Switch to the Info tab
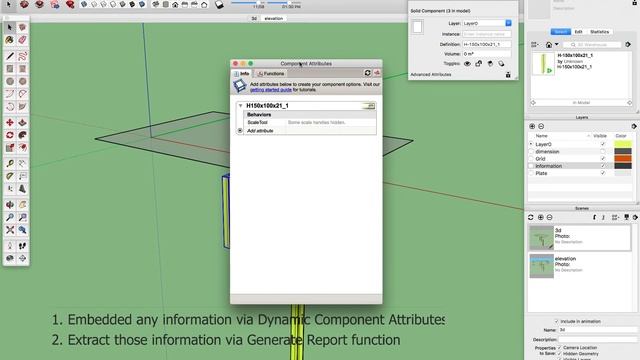The height and width of the screenshot is (360, 640). coord(242,73)
